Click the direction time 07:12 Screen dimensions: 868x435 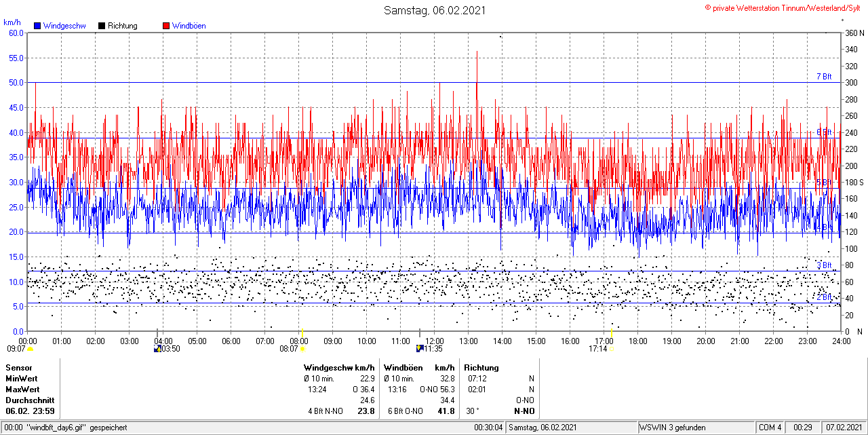(477, 379)
